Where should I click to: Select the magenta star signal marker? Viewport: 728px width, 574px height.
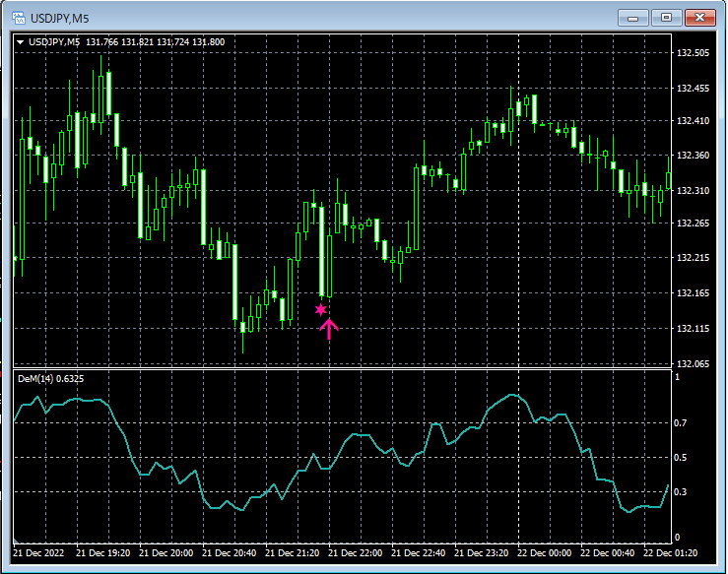click(x=321, y=309)
